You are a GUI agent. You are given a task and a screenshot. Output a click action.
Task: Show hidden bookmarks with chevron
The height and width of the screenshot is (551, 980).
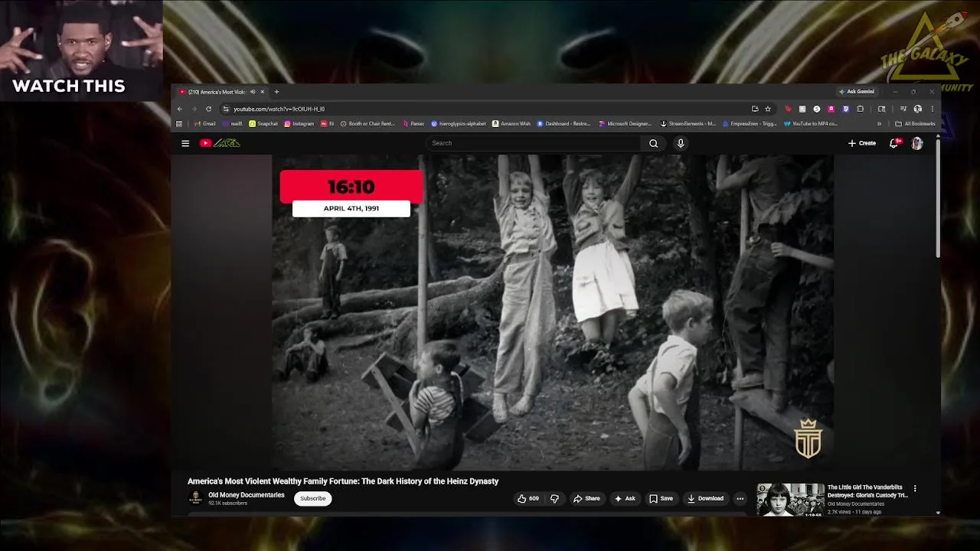tap(879, 123)
